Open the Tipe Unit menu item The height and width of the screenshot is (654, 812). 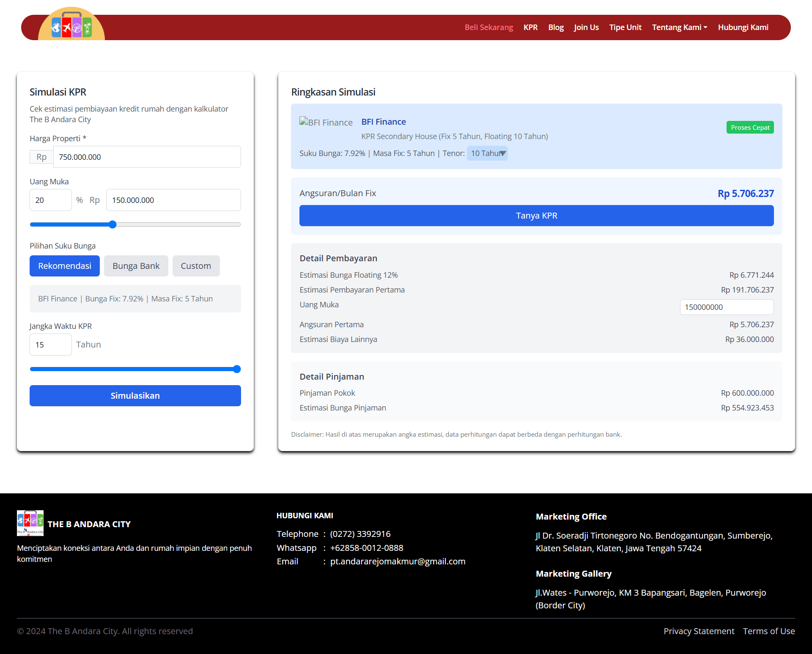(625, 27)
